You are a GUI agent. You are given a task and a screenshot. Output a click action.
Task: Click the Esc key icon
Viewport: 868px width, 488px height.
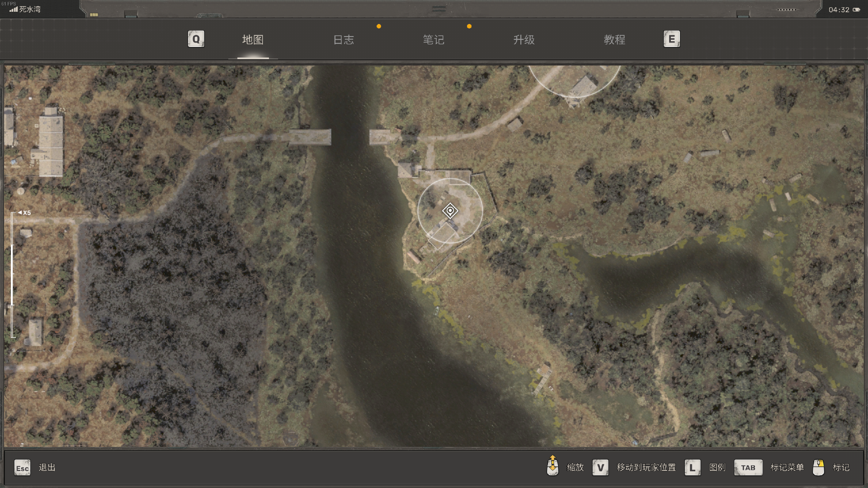point(22,468)
